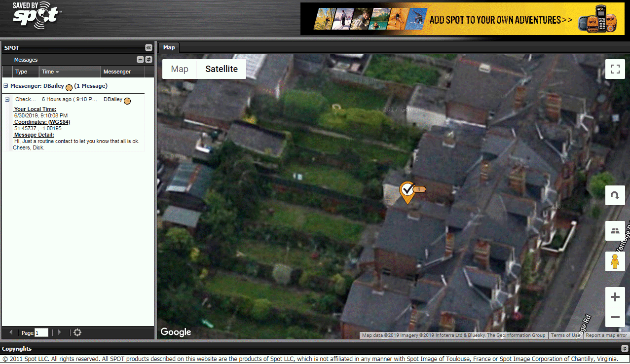630x364 pixels.
Task: Open the Map tab
Action: [169, 48]
